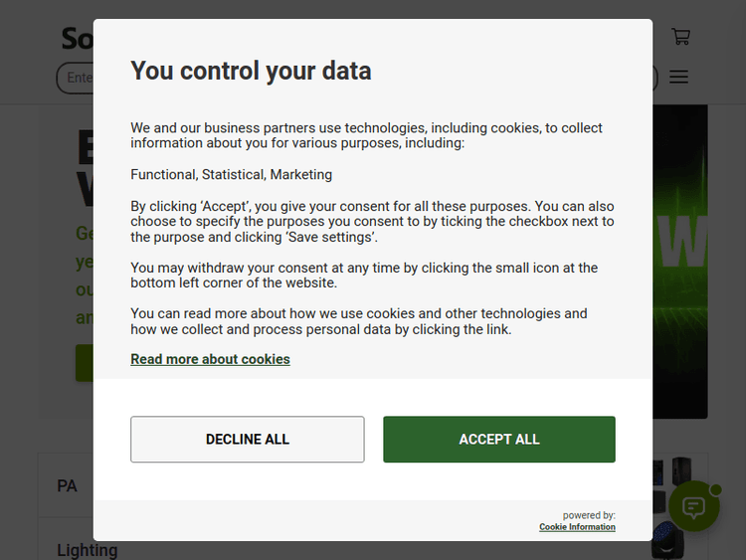746x560 pixels.
Task: Select the PA category
Action: pos(67,486)
